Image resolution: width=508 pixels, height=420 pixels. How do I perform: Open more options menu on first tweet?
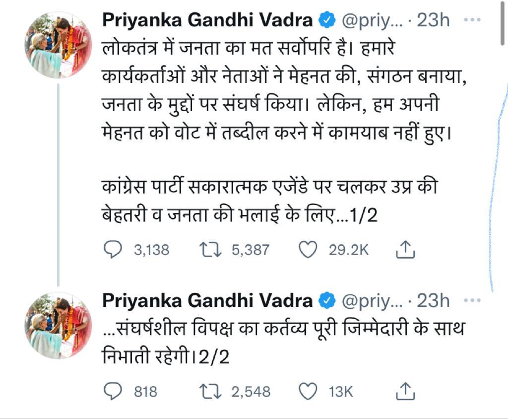(x=471, y=20)
